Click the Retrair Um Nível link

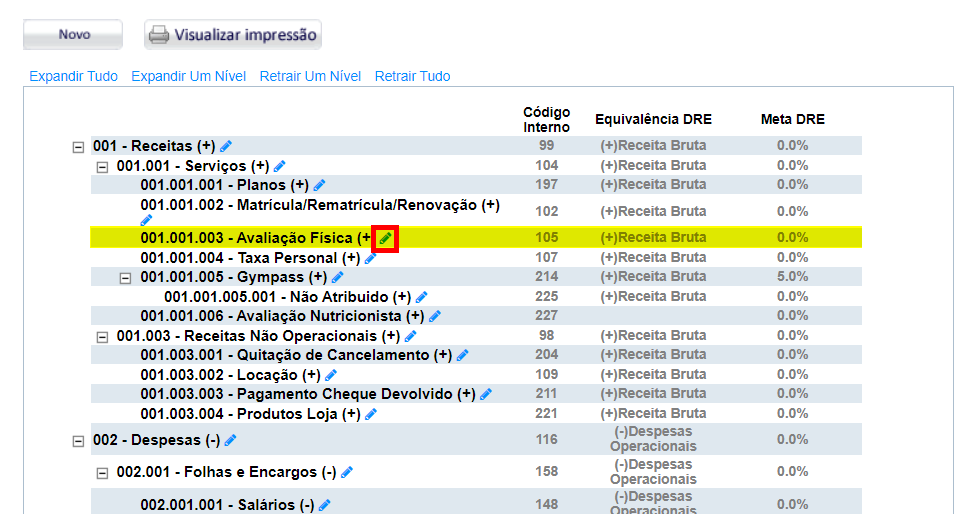click(x=310, y=76)
